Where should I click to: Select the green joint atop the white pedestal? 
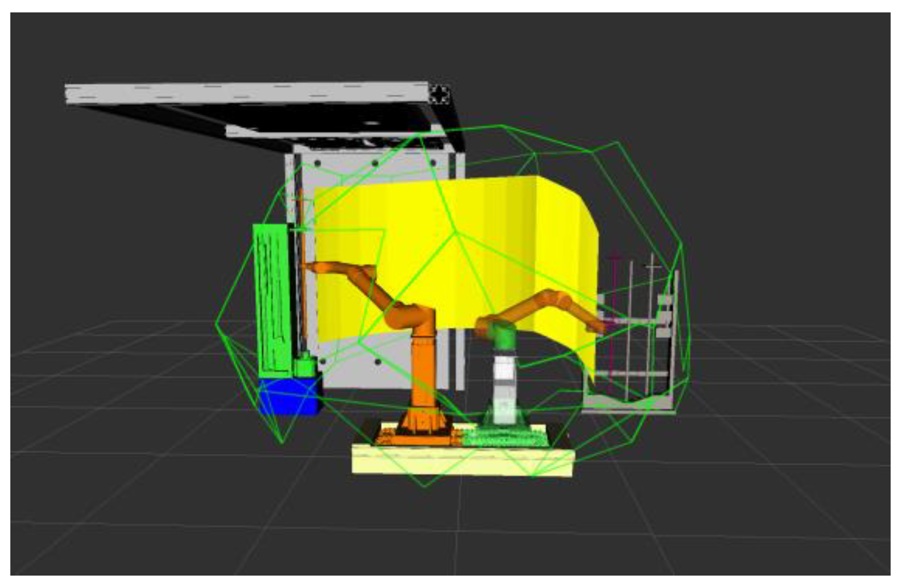point(502,336)
